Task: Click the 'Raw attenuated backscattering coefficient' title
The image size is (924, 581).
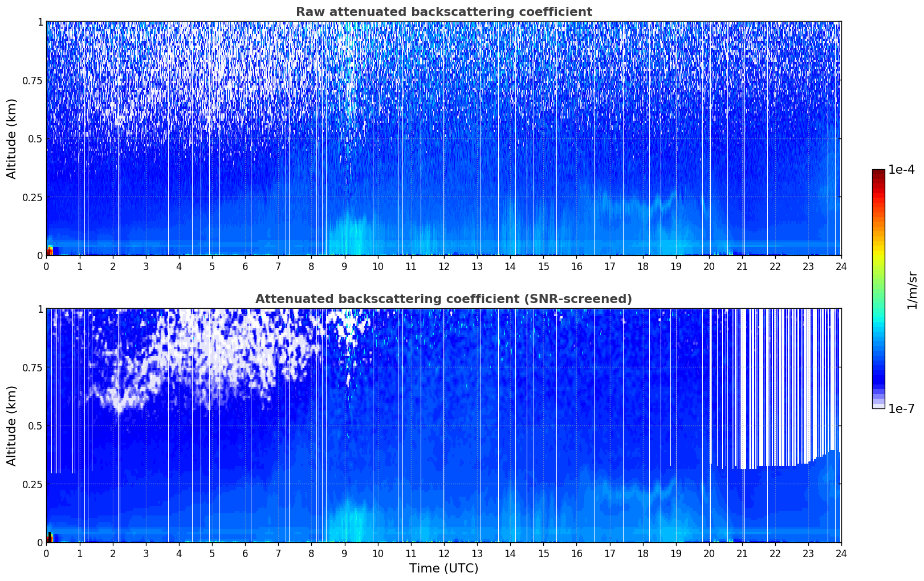Action: pyautogui.click(x=443, y=12)
